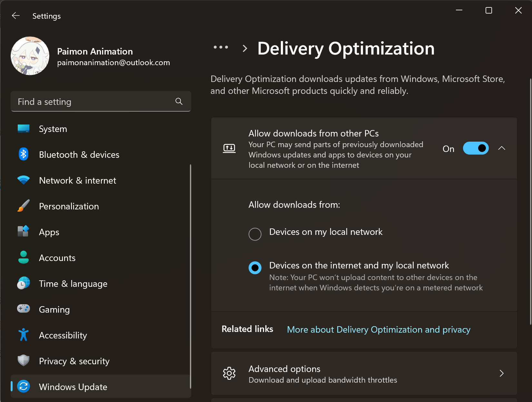Click the Accessibility figure icon
The height and width of the screenshot is (402, 532).
(24, 335)
